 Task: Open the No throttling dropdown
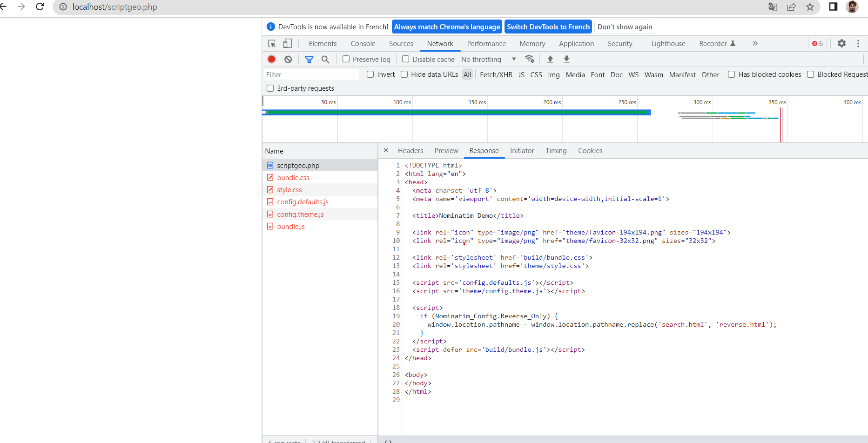(489, 59)
